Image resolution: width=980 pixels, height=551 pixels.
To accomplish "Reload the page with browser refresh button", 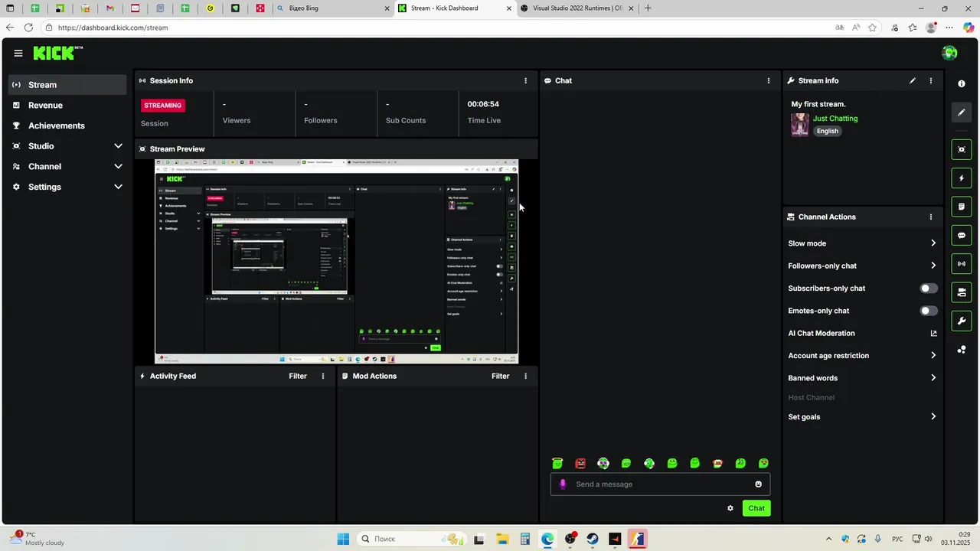I will (28, 28).
